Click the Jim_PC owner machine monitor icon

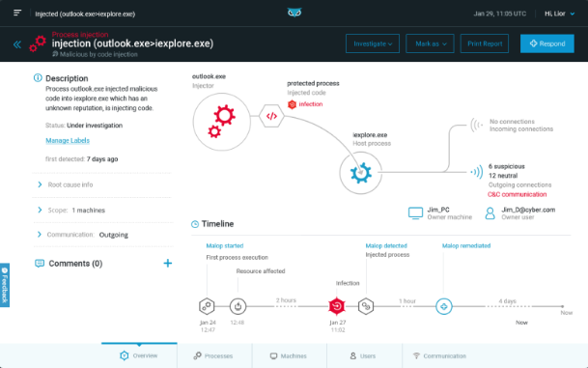(415, 213)
